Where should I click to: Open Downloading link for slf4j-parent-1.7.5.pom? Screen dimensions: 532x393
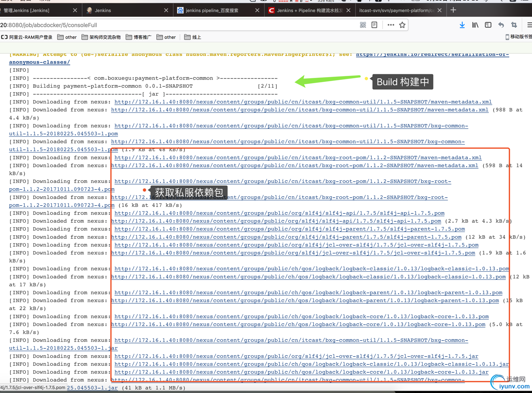[x=289, y=229]
